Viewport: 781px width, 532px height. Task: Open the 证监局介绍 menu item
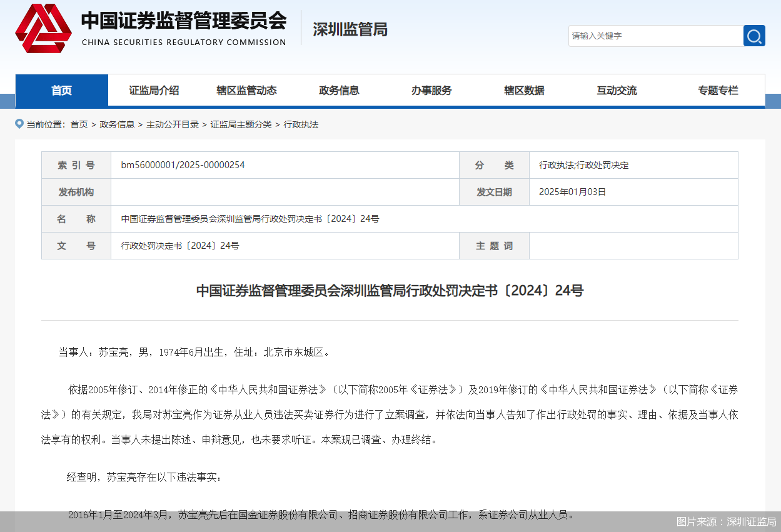point(154,91)
